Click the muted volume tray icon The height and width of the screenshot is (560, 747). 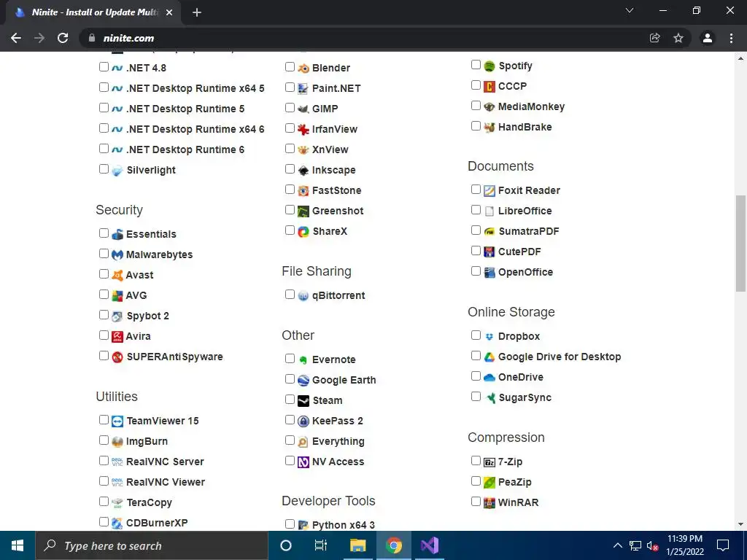(x=652, y=545)
